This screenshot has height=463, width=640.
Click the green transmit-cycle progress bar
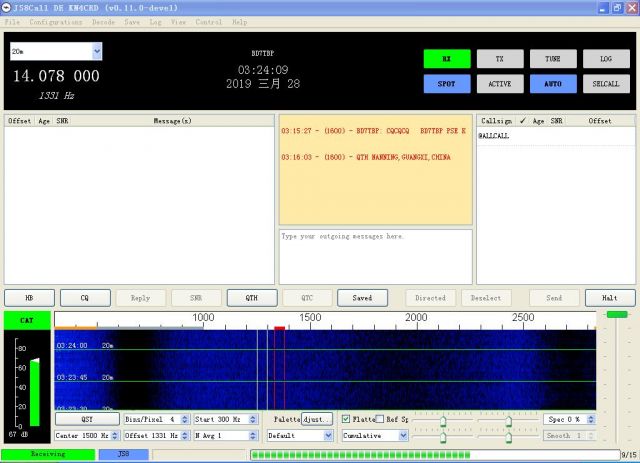pyautogui.click(x=436, y=454)
